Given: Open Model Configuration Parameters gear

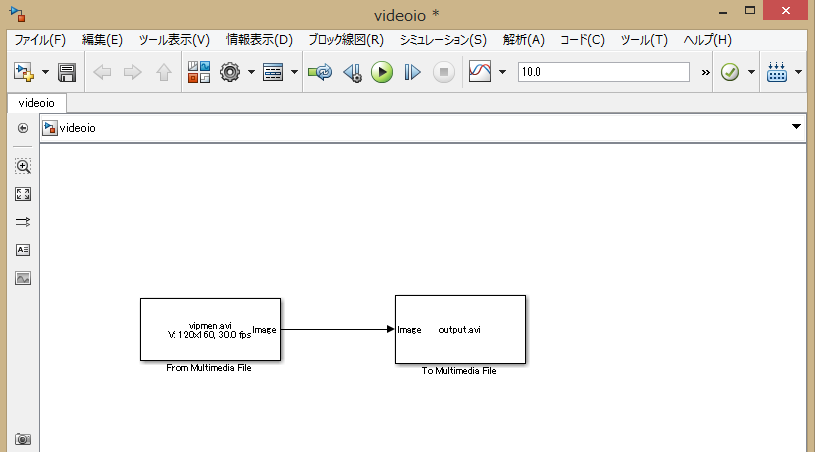Looking at the screenshot, I should pyautogui.click(x=230, y=72).
